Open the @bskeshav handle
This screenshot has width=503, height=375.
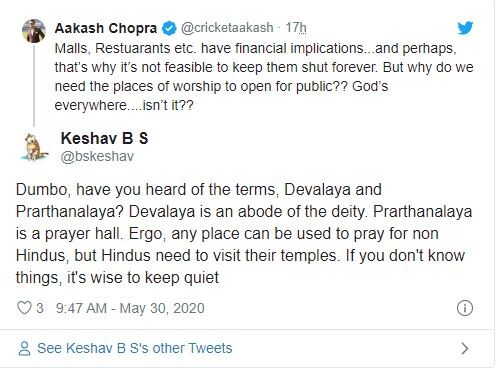click(x=97, y=156)
